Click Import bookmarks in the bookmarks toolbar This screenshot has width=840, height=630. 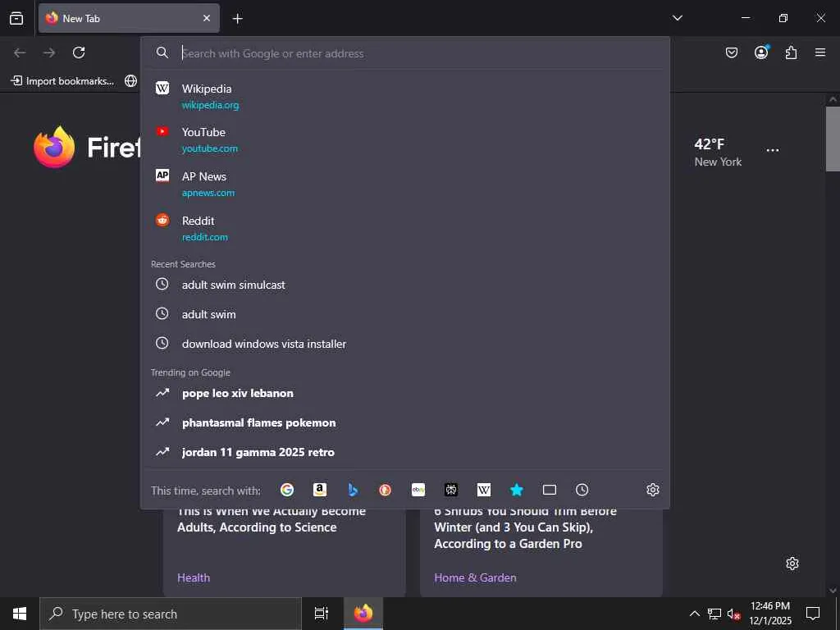click(62, 81)
